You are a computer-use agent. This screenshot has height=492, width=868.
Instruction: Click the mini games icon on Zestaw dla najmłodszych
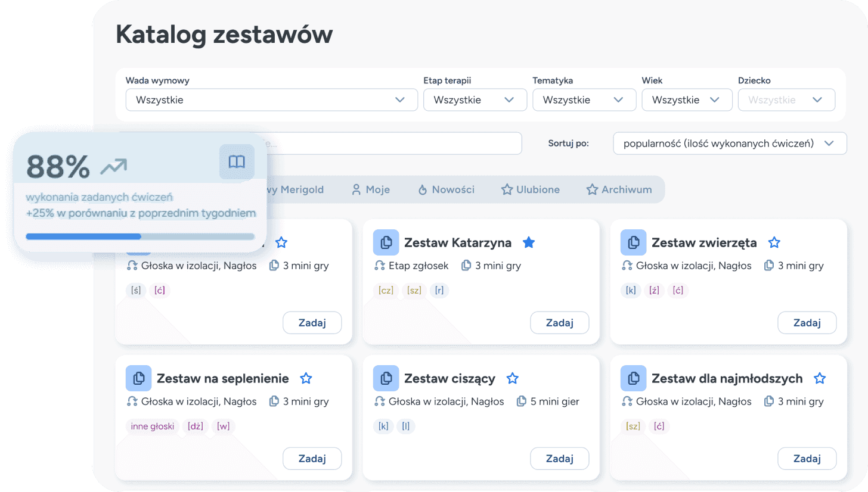769,401
